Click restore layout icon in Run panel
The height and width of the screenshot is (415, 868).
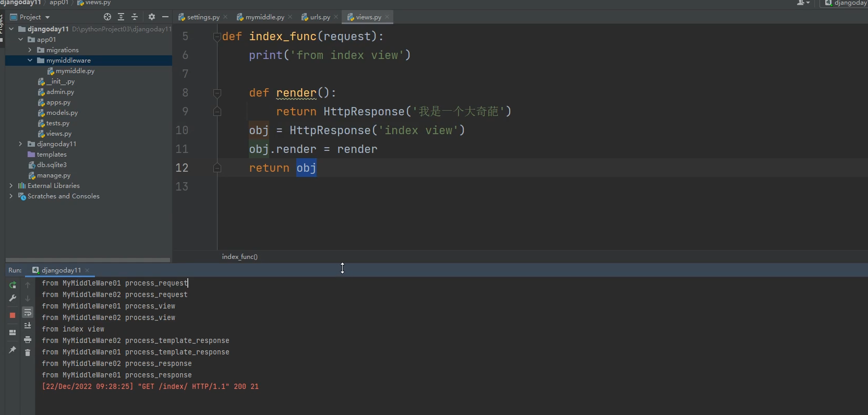(x=13, y=333)
